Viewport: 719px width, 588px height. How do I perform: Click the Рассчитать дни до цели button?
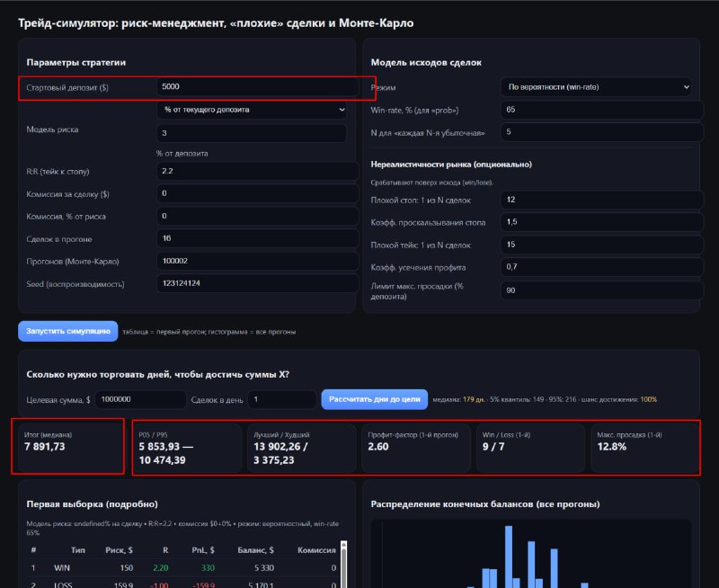click(x=375, y=399)
